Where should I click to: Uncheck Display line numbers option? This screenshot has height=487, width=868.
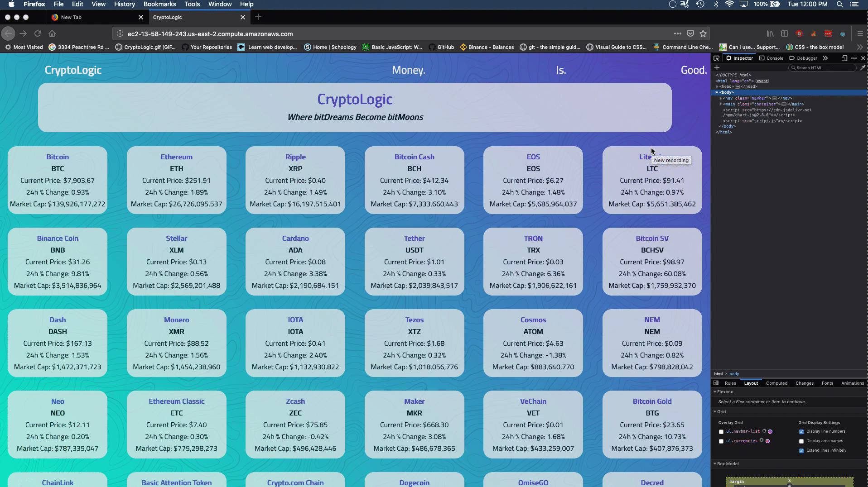801,432
